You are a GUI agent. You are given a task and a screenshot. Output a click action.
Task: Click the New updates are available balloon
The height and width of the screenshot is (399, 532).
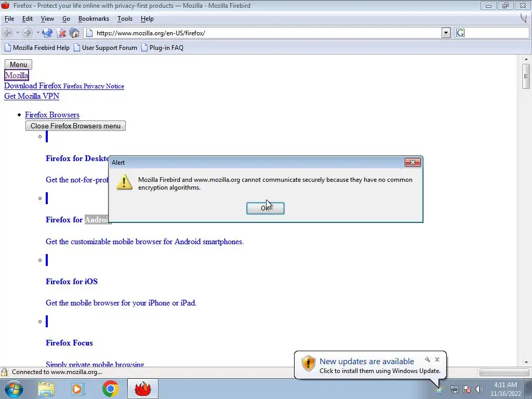click(370, 365)
